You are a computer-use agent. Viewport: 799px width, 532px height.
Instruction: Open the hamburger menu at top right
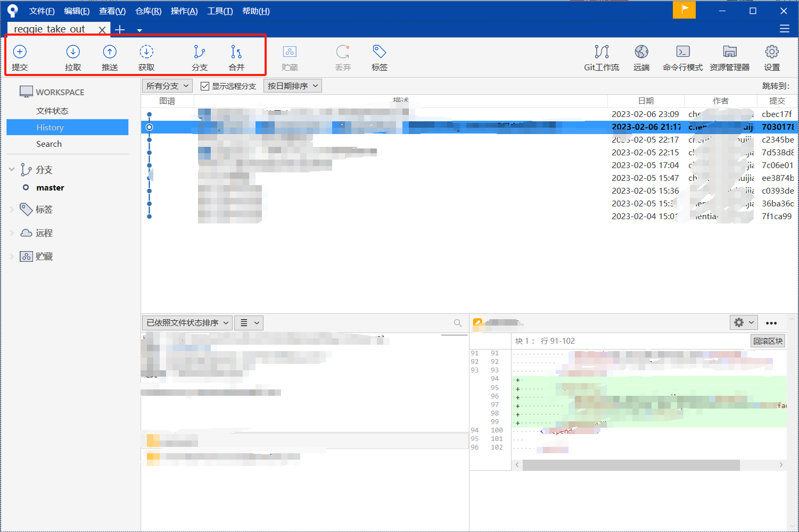click(785, 29)
